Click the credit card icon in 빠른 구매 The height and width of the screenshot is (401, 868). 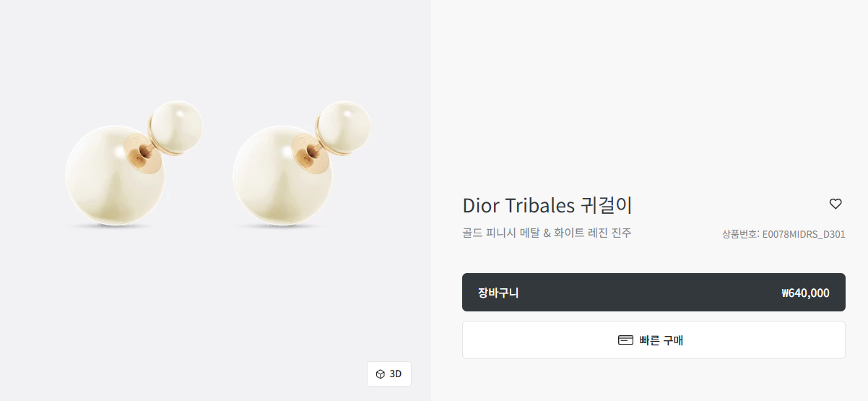[625, 340]
